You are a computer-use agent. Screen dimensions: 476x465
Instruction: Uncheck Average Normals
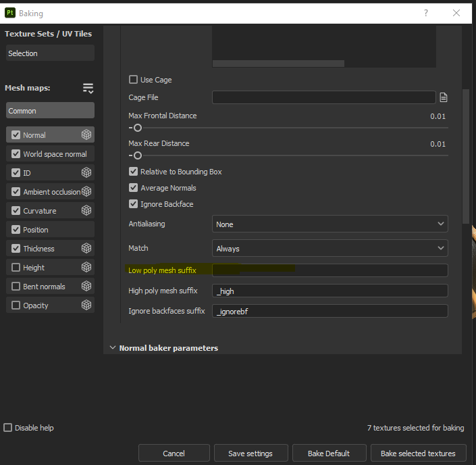[133, 188]
